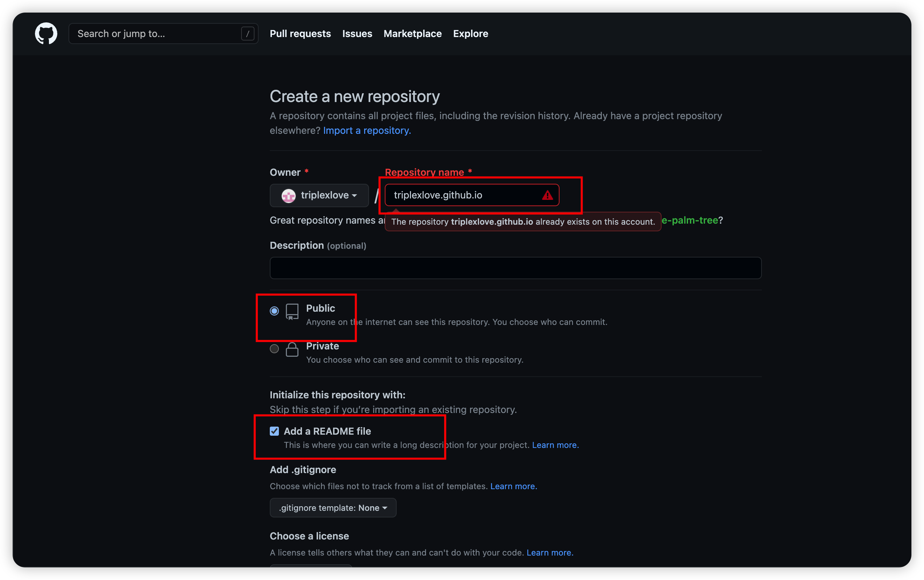The height and width of the screenshot is (580, 924).
Task: Expand the .gitignore template: None dropdown
Action: pos(333,507)
